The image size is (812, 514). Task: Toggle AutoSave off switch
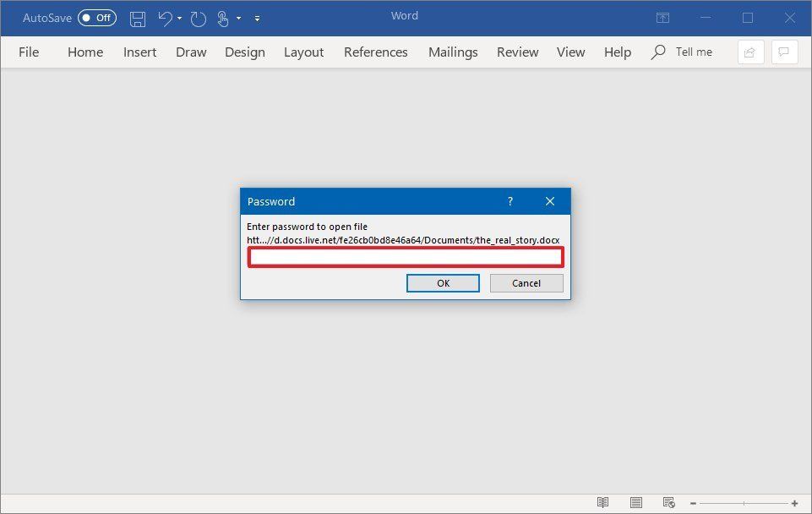[96, 17]
